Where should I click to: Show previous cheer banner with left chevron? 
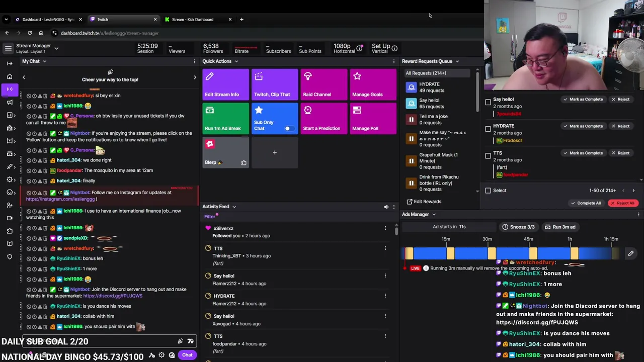(x=24, y=77)
